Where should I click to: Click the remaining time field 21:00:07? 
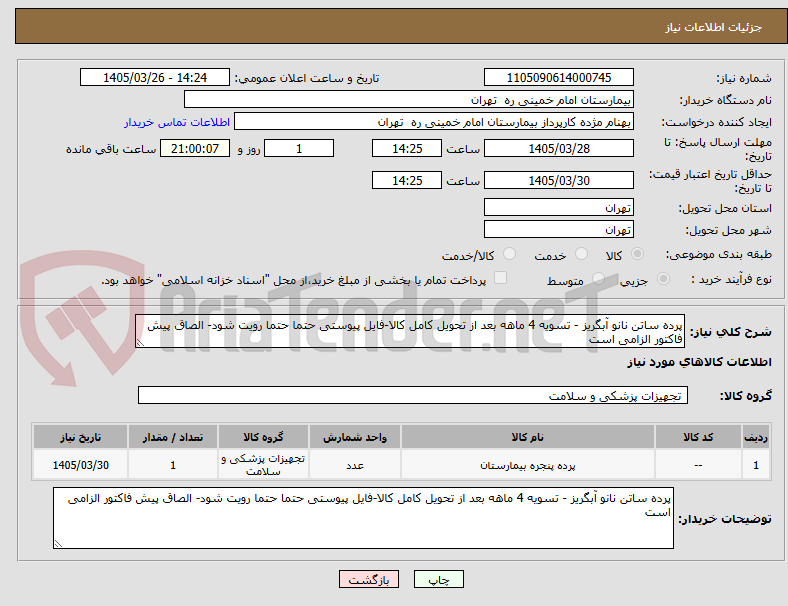pyautogui.click(x=195, y=148)
